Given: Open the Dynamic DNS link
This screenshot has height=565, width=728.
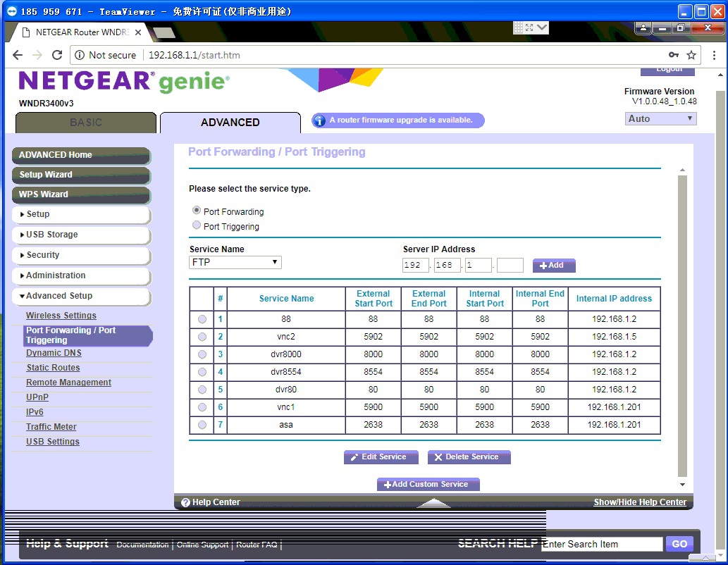Looking at the screenshot, I should click(54, 353).
